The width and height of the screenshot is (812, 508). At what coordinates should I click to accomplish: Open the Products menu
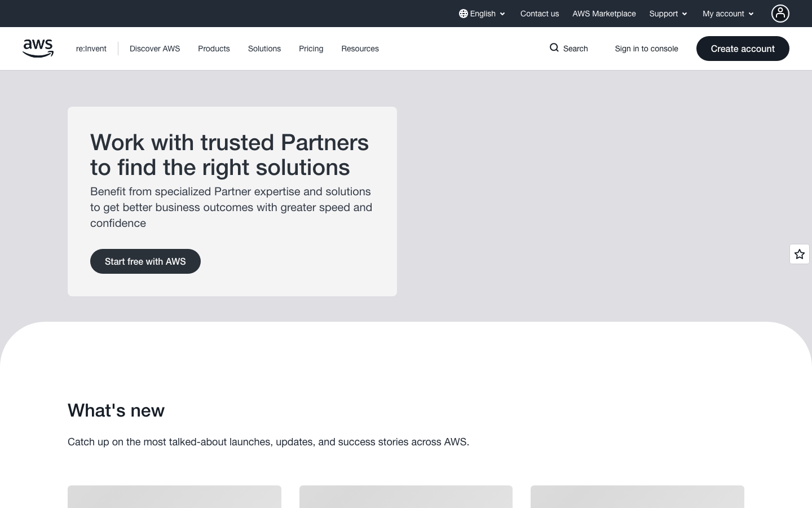(x=214, y=49)
